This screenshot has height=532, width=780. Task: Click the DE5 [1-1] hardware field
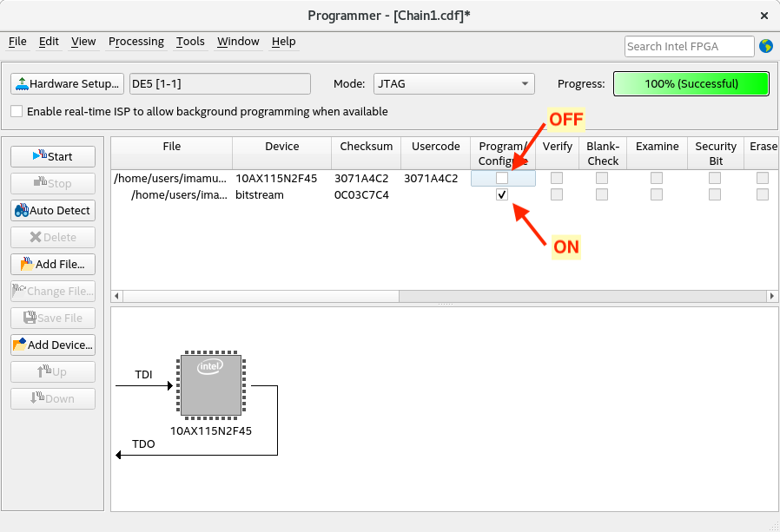(x=220, y=83)
